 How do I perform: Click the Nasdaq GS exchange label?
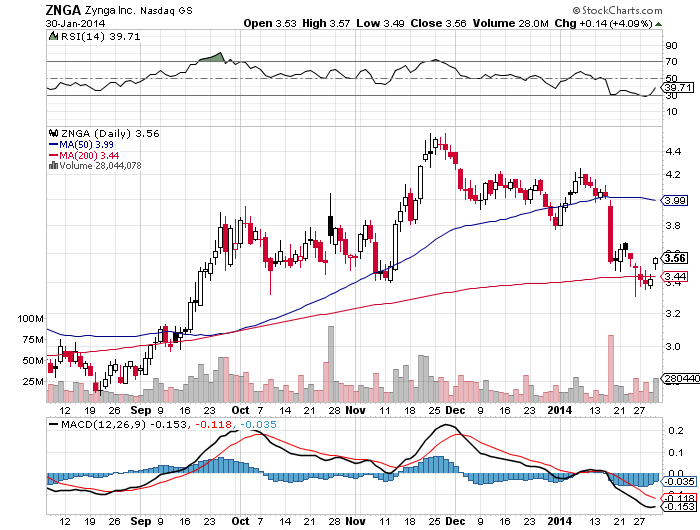point(167,11)
